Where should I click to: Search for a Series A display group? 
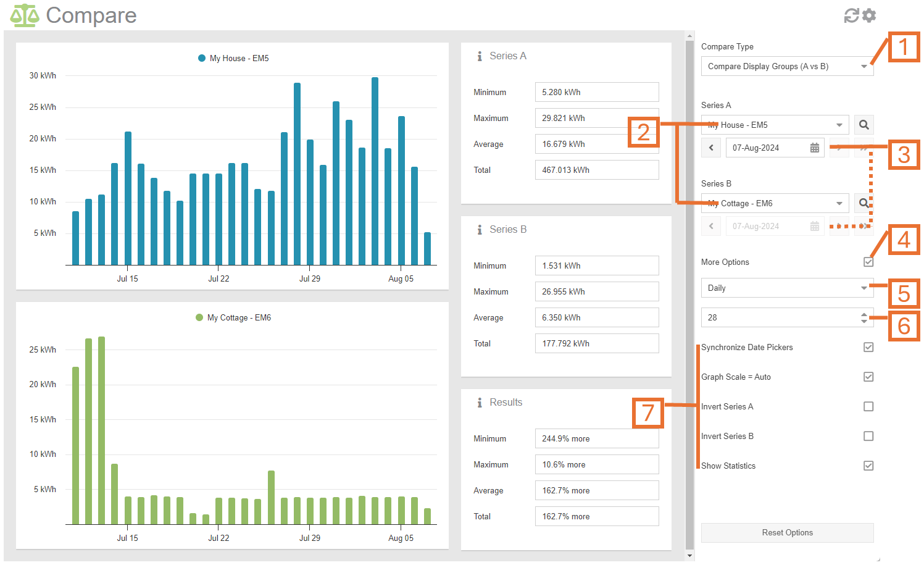point(864,125)
